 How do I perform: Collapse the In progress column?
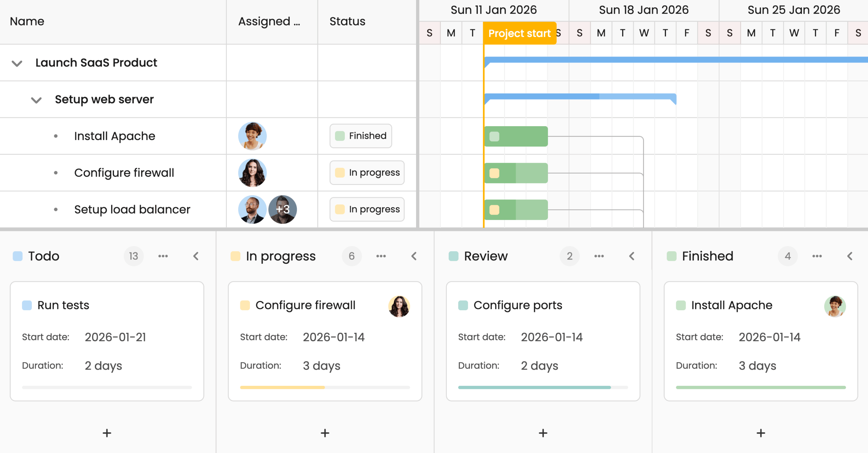click(x=414, y=256)
